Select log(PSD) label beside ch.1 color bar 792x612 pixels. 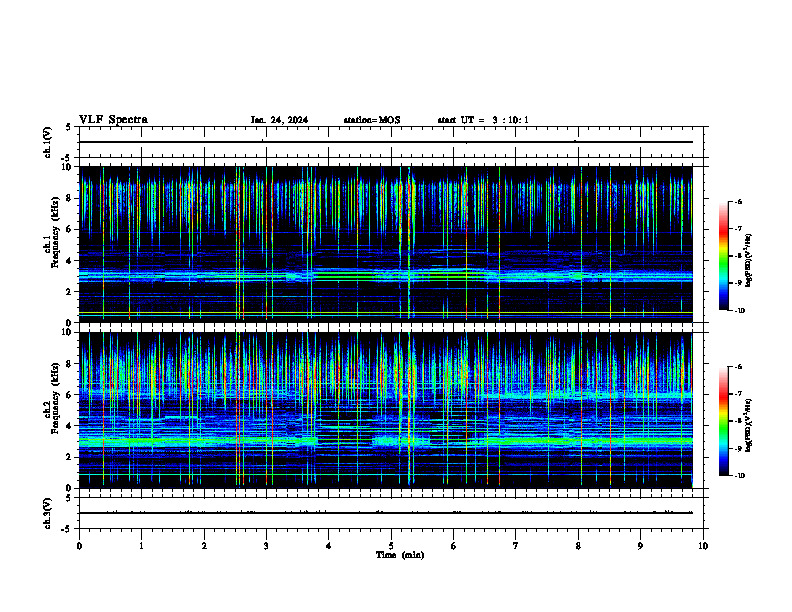(749, 260)
